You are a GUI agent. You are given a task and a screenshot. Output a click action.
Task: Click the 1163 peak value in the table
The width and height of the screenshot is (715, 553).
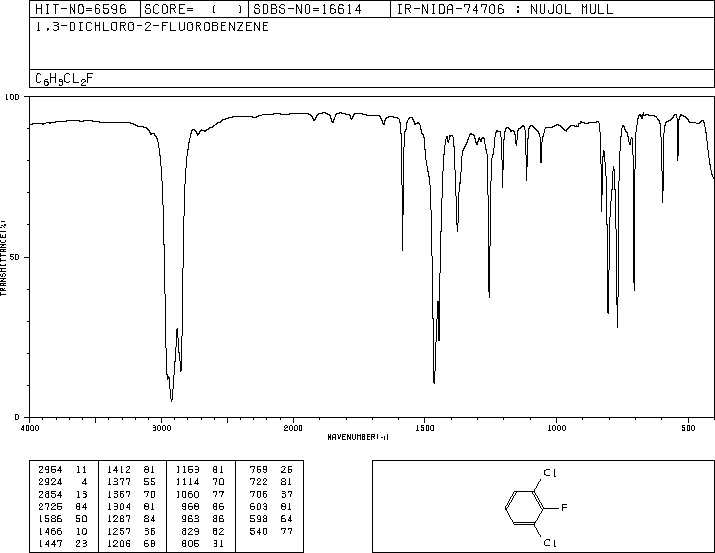tap(187, 470)
